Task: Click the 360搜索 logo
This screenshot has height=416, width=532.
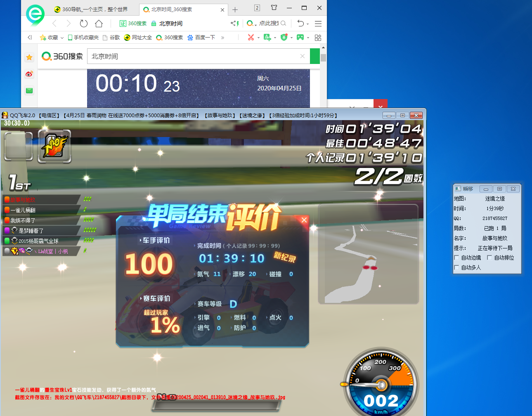Action: click(x=62, y=56)
